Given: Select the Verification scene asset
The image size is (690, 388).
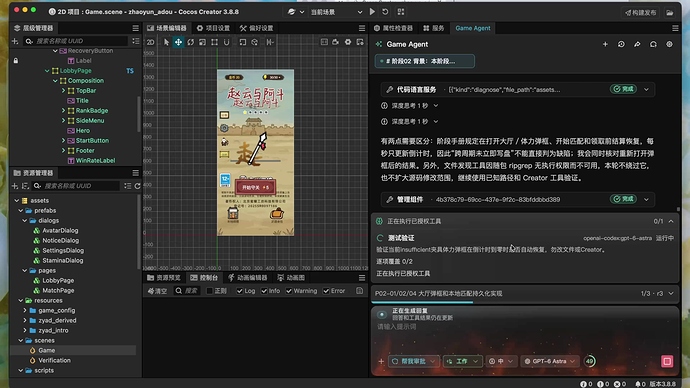Looking at the screenshot, I should pos(54,360).
